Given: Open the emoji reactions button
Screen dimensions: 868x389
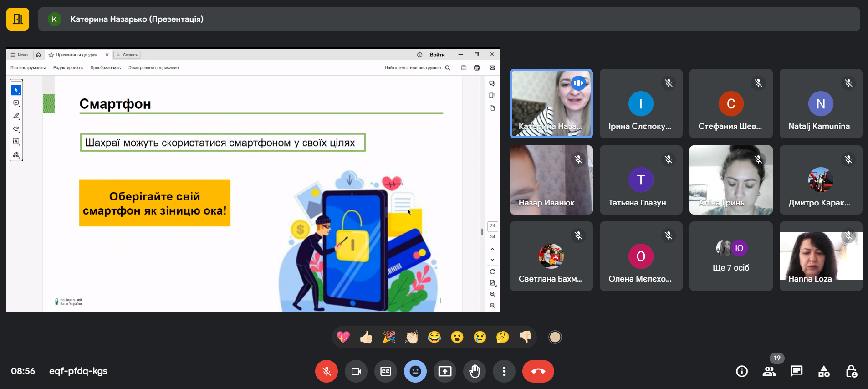Looking at the screenshot, I should [x=415, y=371].
